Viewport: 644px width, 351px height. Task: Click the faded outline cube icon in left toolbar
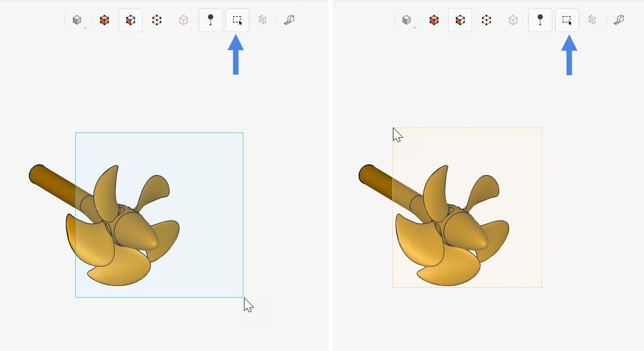pos(183,20)
